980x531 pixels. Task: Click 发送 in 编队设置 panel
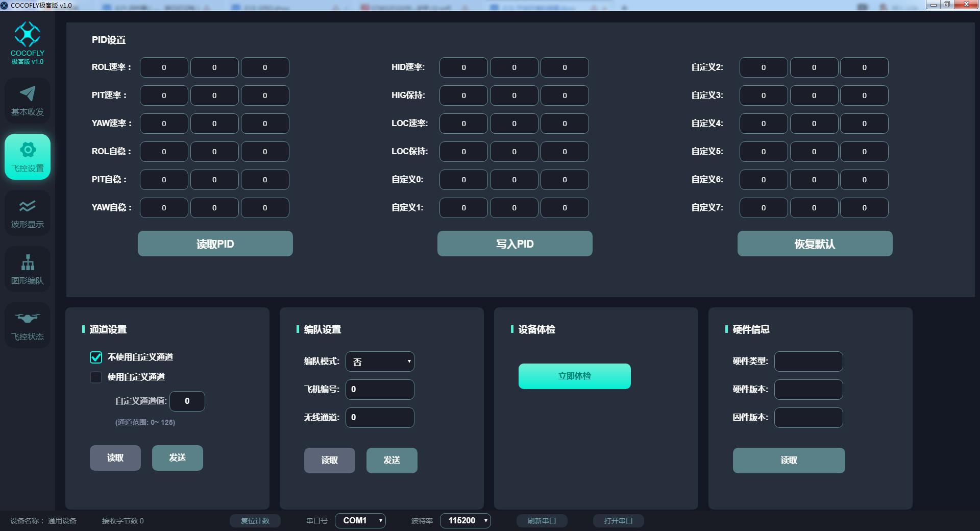click(392, 461)
